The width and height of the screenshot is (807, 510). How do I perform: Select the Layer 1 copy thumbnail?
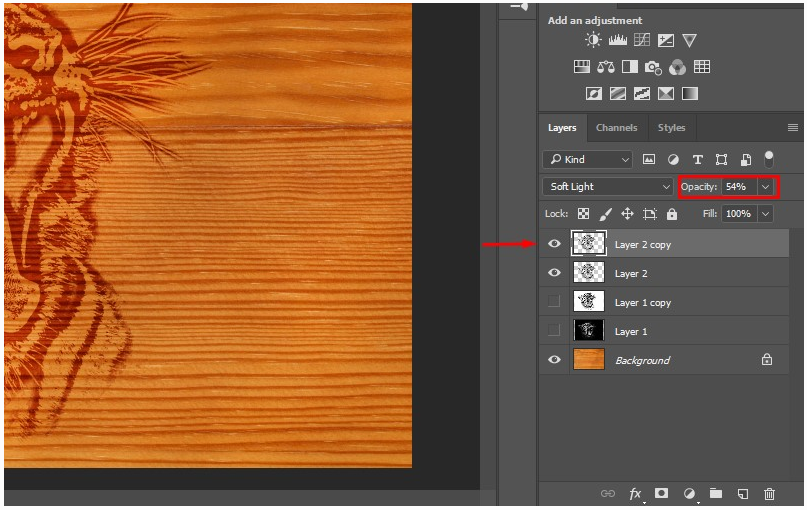coord(589,301)
